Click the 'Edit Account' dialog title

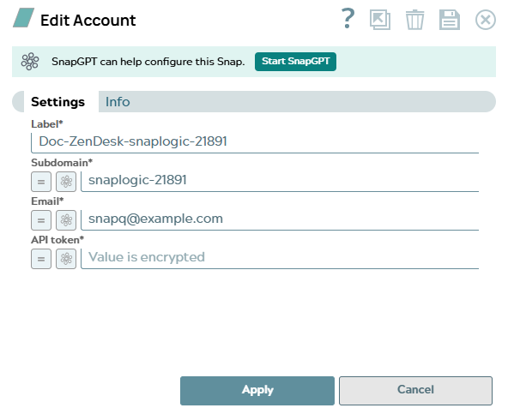[x=88, y=20]
